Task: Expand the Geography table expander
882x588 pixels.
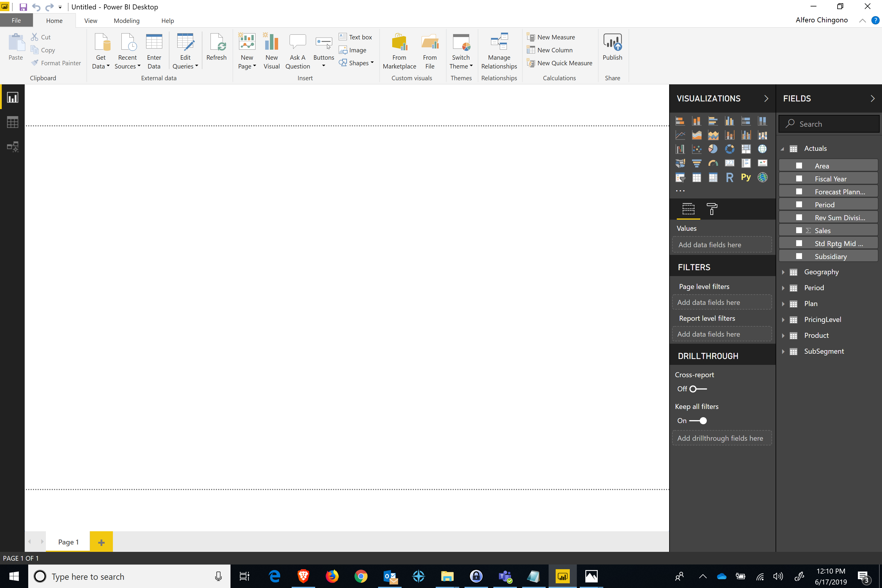Action: point(783,272)
